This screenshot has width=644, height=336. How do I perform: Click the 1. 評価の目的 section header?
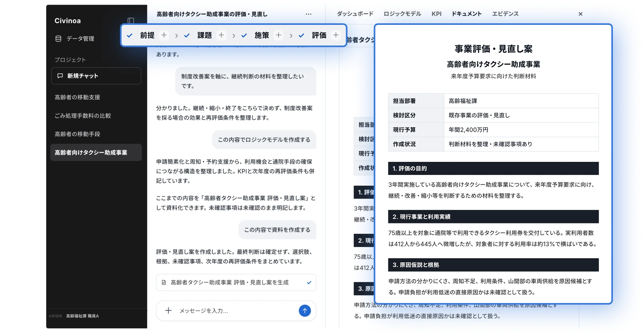[x=493, y=169]
